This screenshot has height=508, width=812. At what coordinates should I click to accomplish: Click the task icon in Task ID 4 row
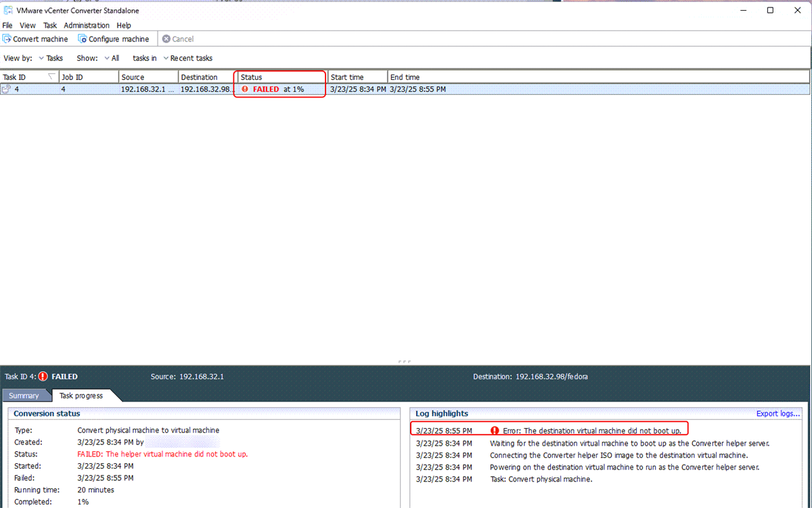point(6,89)
